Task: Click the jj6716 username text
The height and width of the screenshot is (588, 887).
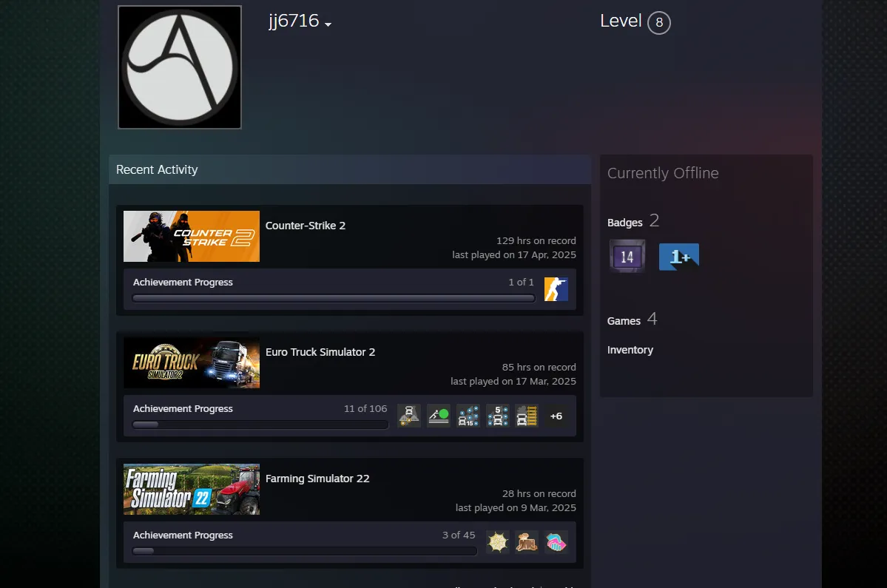Action: [x=294, y=21]
